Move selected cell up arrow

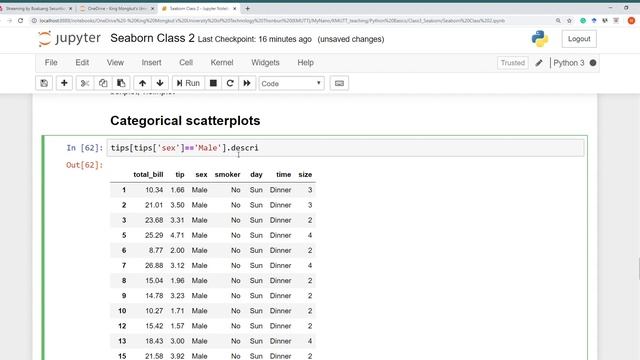pyautogui.click(x=142, y=83)
